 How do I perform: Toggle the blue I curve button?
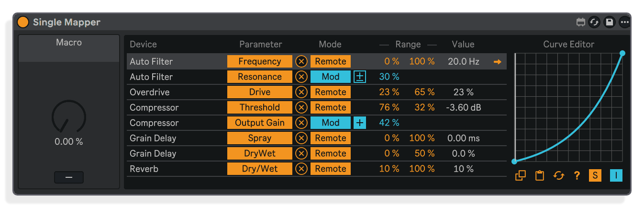point(616,175)
